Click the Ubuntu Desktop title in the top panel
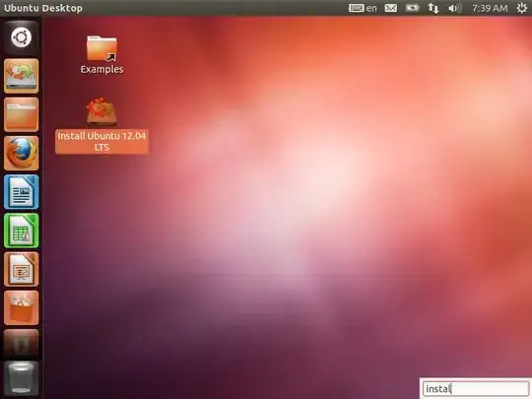 (43, 8)
